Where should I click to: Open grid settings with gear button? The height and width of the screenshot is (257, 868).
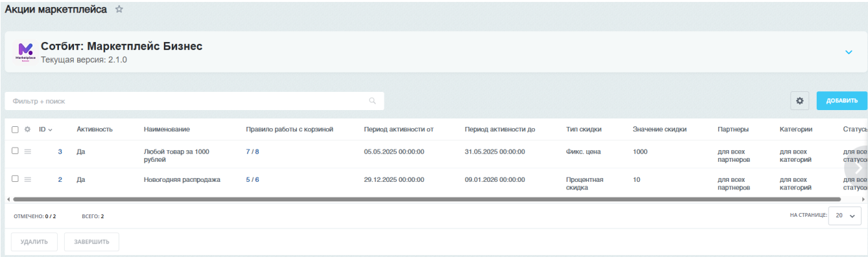(799, 100)
